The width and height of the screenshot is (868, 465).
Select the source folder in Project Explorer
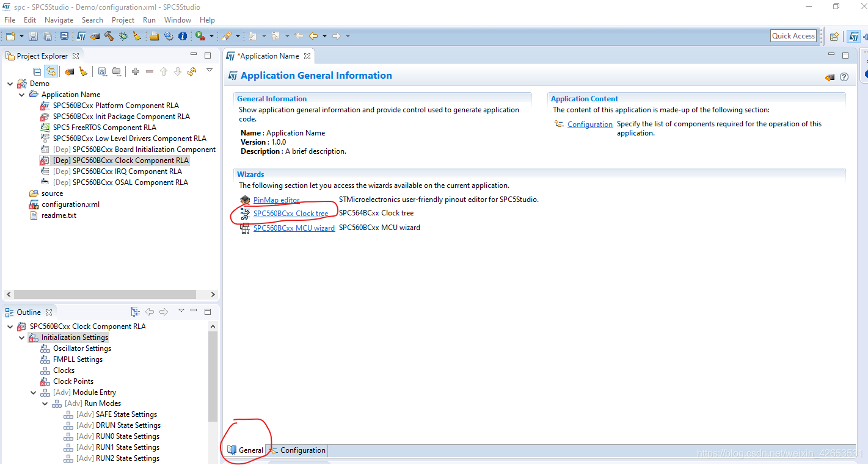(52, 193)
